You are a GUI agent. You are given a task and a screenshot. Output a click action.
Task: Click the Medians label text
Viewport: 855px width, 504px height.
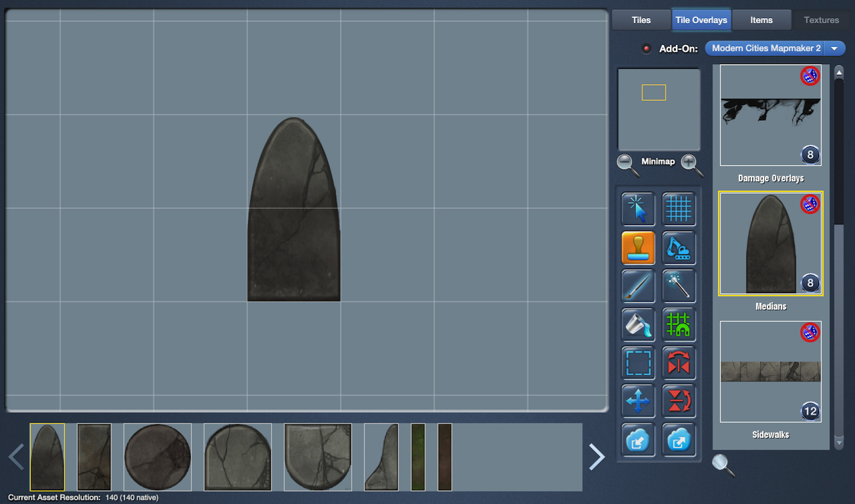[x=771, y=306]
